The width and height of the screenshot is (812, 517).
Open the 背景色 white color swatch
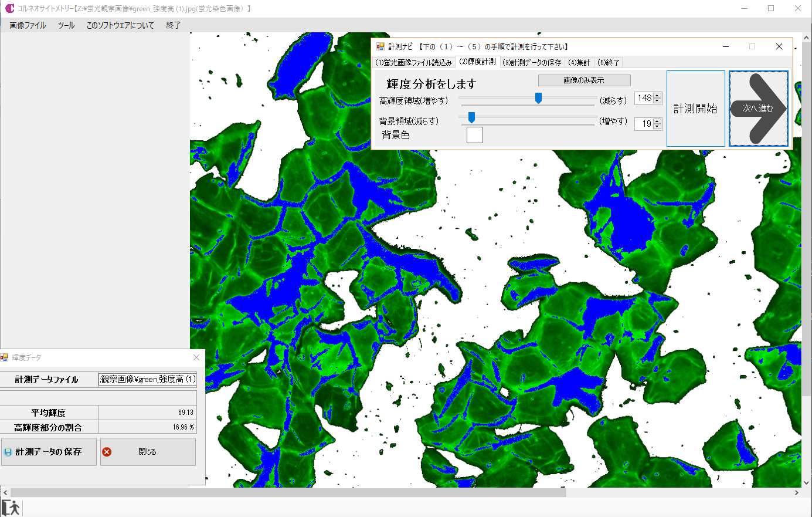[474, 135]
